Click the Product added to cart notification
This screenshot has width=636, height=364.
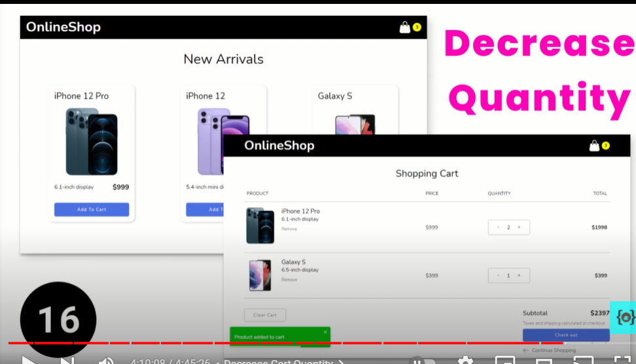point(280,337)
